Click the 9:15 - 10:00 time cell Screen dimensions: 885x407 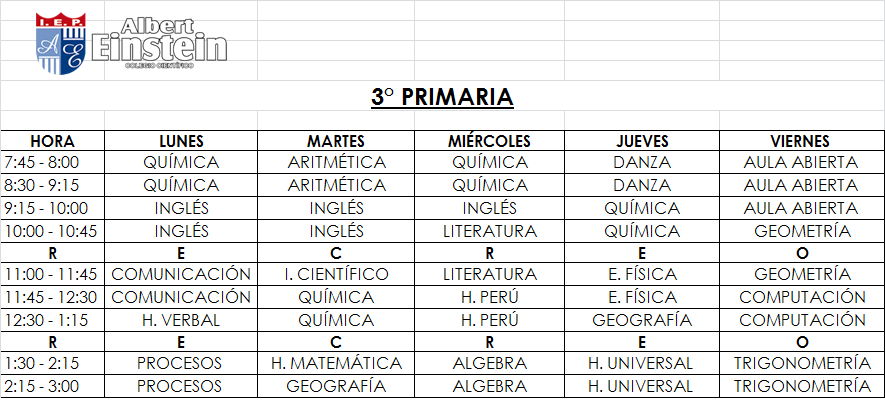(x=46, y=208)
